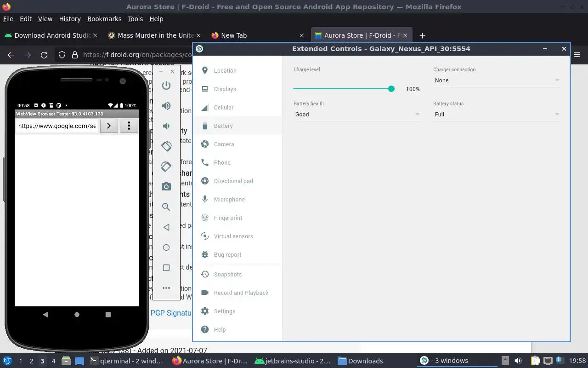Open Firefox Tools menu

[x=135, y=19]
